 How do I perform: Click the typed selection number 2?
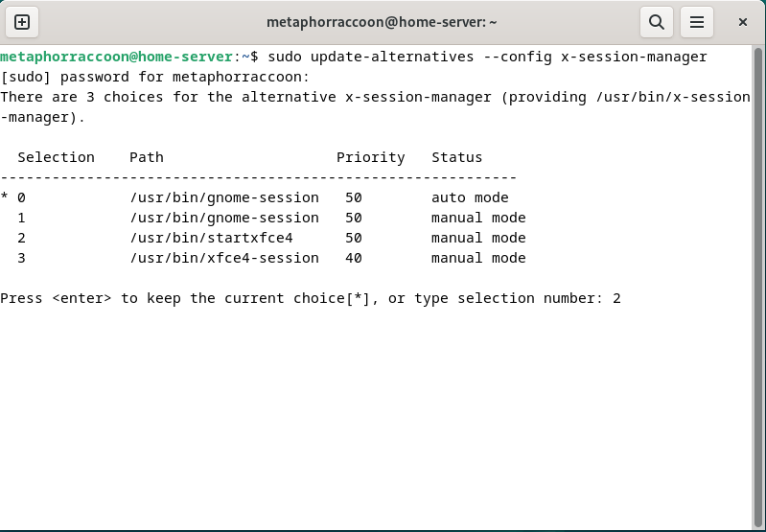[616, 298]
